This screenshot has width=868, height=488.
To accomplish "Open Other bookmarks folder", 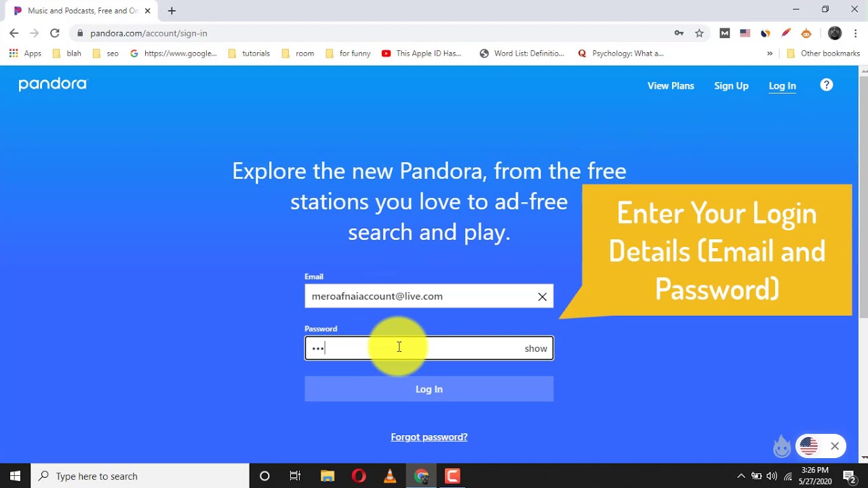I will click(x=823, y=54).
